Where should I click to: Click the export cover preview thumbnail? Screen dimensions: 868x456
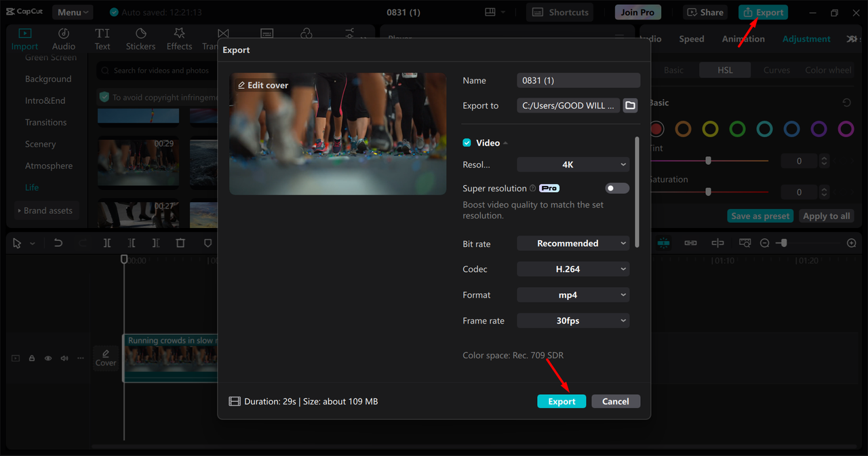338,134
